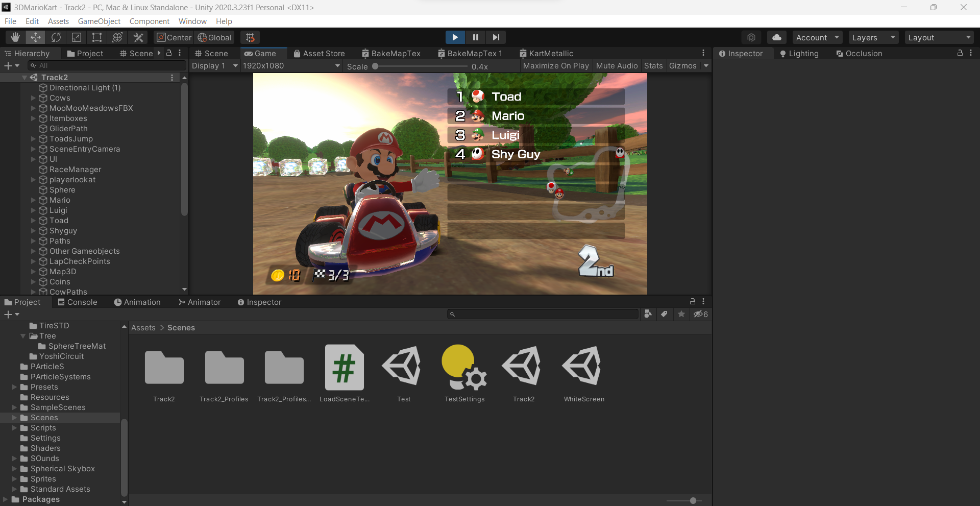Viewport: 980px width, 506px height.
Task: Open custom editor tools
Action: 138,37
